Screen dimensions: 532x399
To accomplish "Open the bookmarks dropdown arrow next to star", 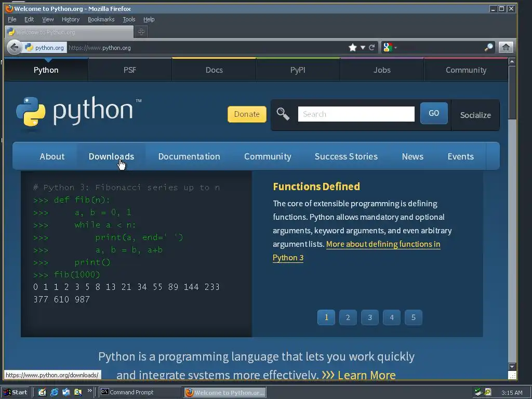I will click(x=363, y=47).
